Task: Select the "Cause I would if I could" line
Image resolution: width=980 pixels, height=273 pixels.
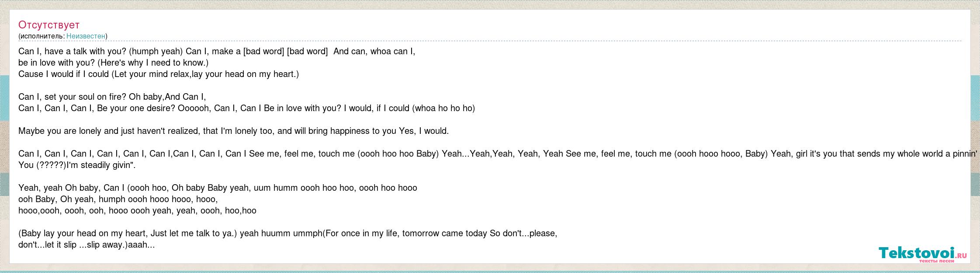Action: (x=159, y=74)
